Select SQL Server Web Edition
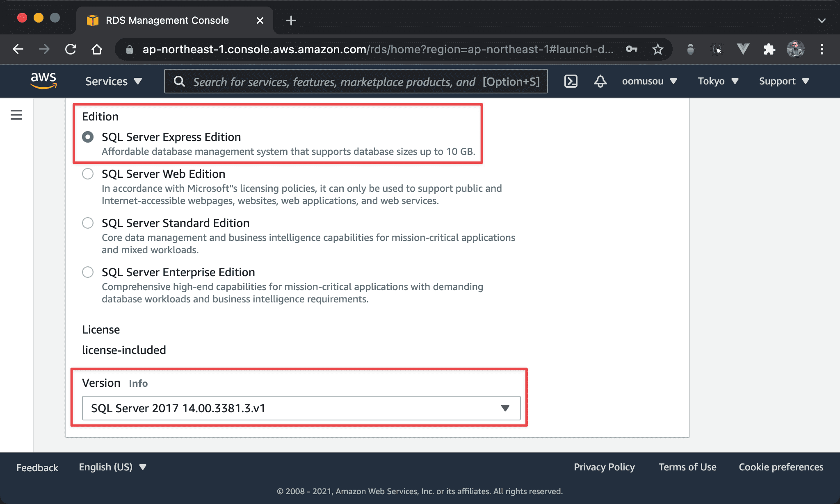Screen dimensions: 840x504 (88, 174)
